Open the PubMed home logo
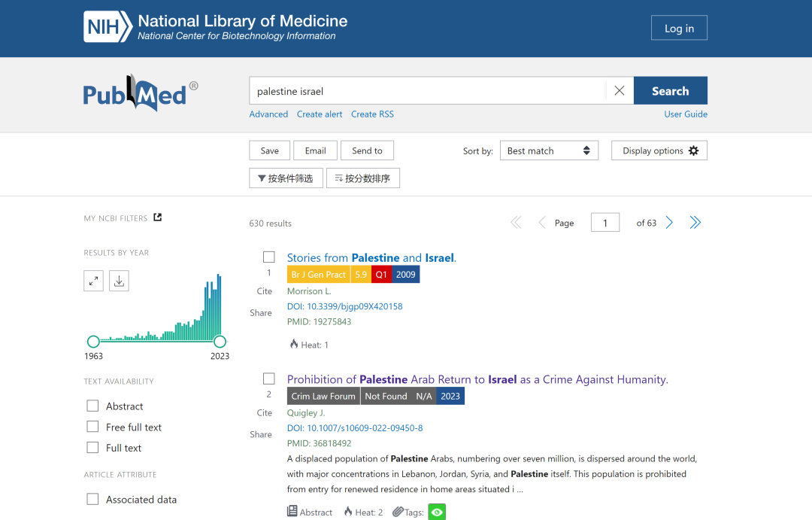This screenshot has height=520, width=812. [135, 93]
